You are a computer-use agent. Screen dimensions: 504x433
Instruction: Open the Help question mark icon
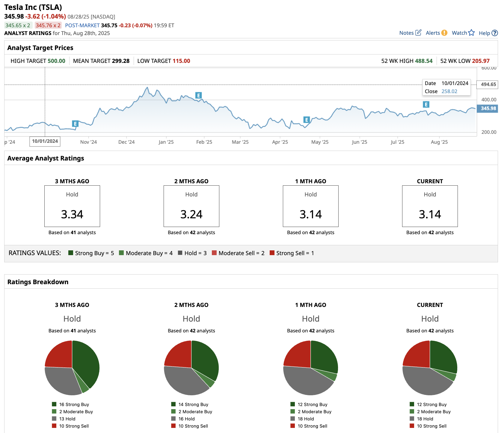tap(495, 33)
